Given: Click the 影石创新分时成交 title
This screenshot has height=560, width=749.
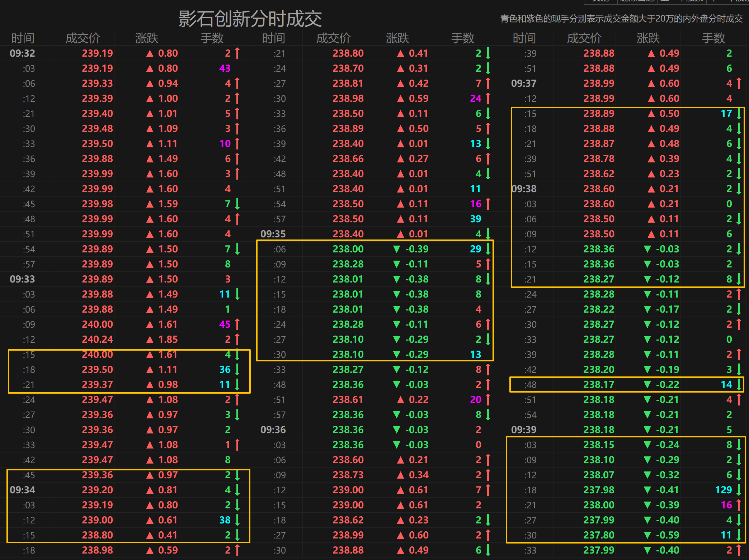Looking at the screenshot, I should pyautogui.click(x=250, y=19).
